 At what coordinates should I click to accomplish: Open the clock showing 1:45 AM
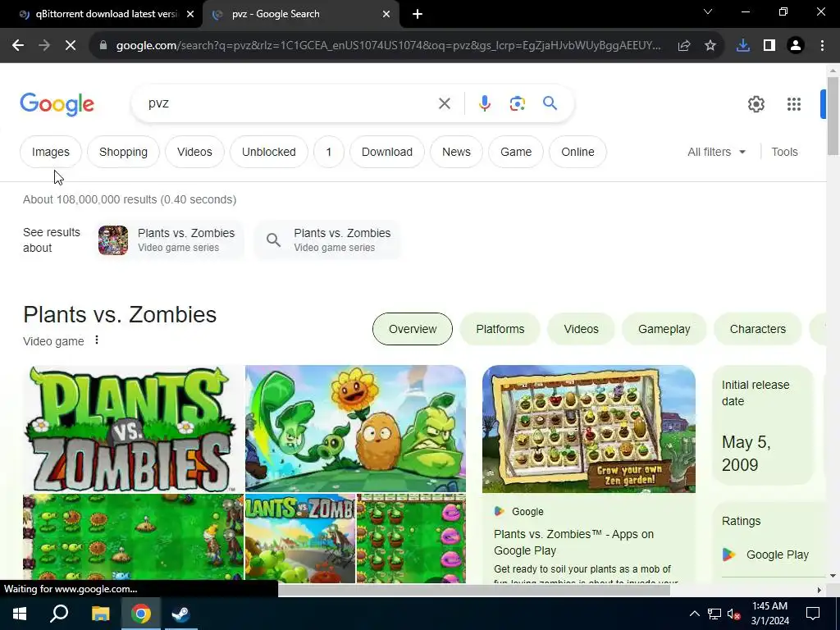pyautogui.click(x=769, y=614)
